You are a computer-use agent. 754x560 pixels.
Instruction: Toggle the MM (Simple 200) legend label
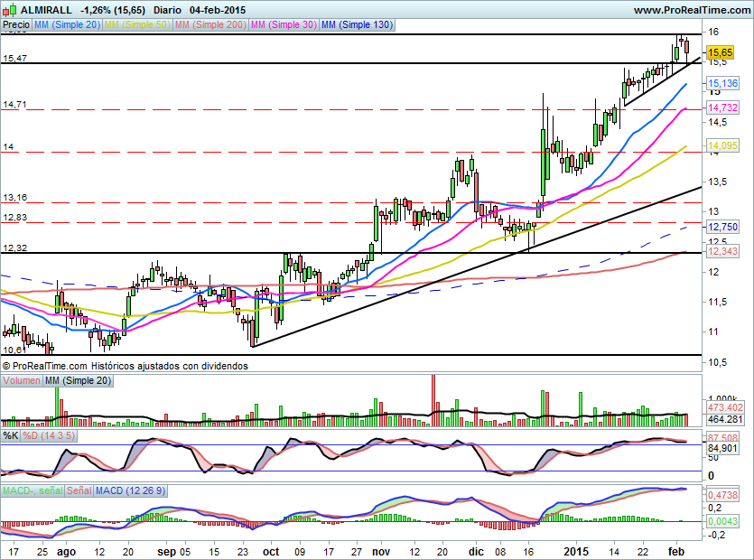pyautogui.click(x=212, y=25)
